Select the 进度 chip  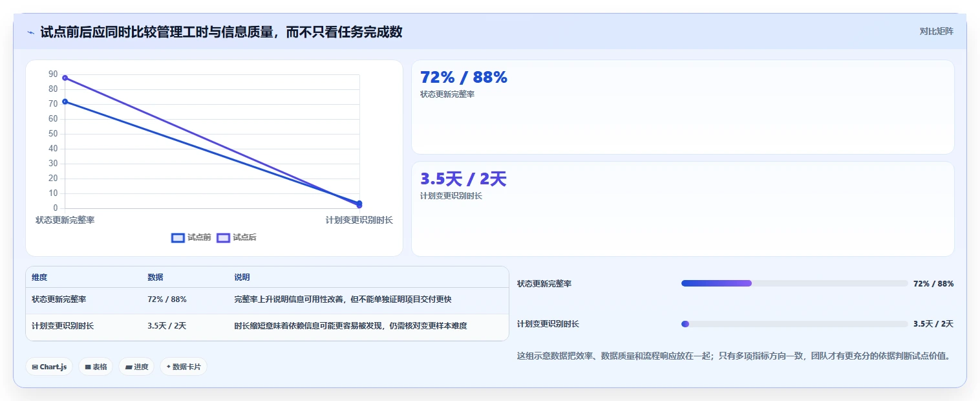pyautogui.click(x=136, y=367)
